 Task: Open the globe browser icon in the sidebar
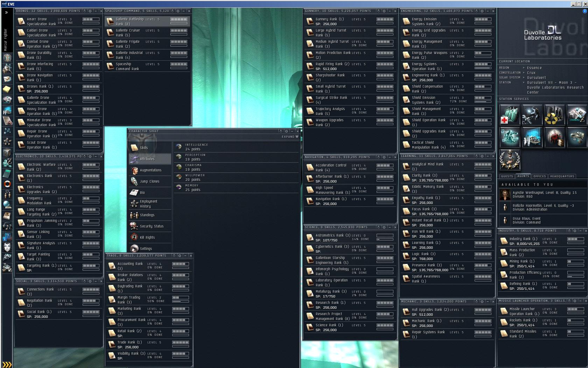[7, 205]
